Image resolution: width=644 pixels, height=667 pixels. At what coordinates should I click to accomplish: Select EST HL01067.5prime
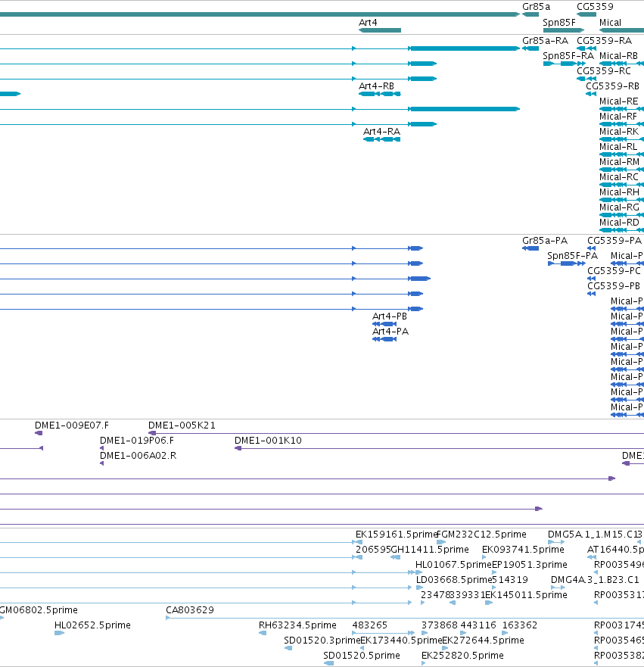(419, 572)
